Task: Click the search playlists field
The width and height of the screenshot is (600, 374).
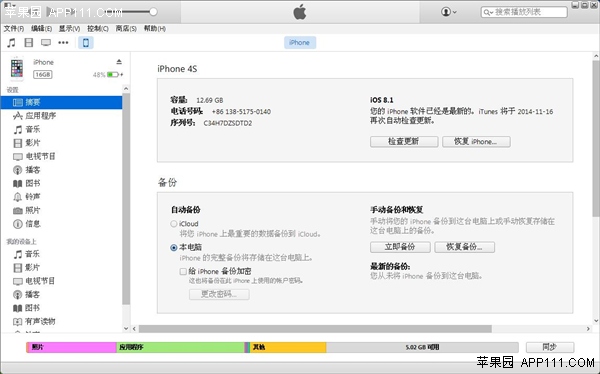Action: pyautogui.click(x=524, y=12)
